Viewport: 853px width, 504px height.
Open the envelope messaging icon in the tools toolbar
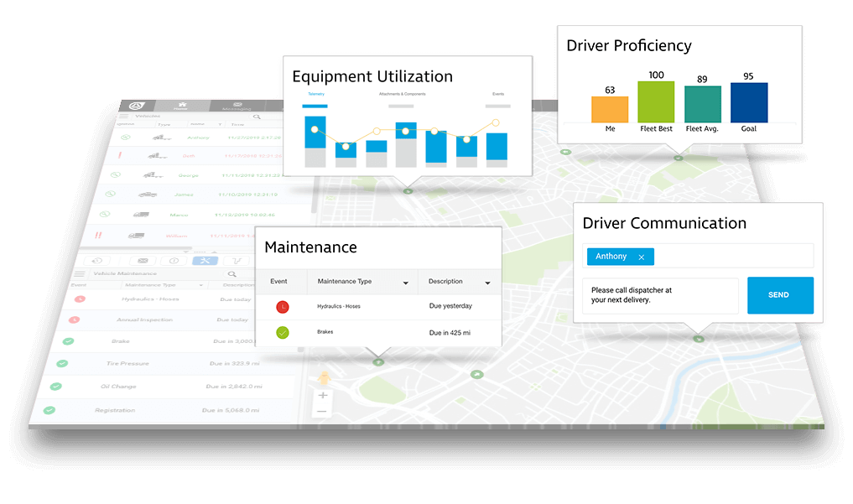143,261
